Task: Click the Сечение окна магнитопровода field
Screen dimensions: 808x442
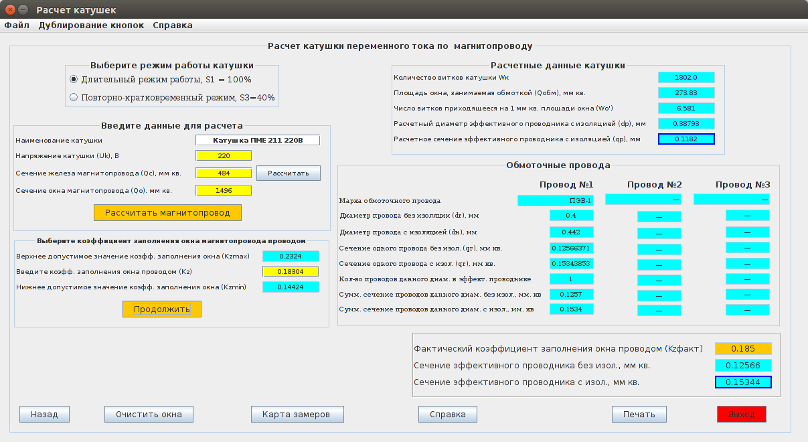Action: coord(223,190)
